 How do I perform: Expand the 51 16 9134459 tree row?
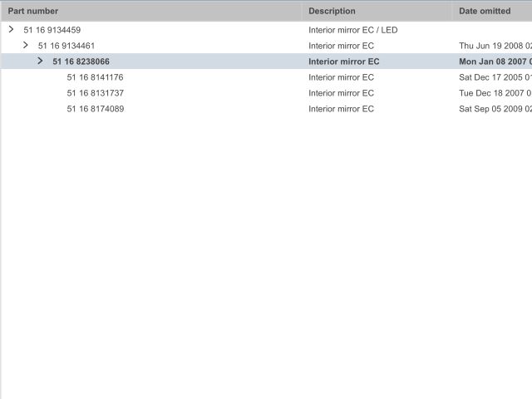point(11,30)
